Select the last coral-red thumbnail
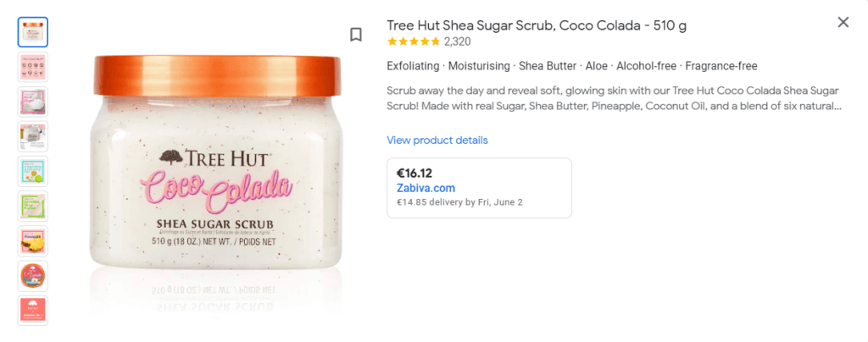 tap(33, 310)
